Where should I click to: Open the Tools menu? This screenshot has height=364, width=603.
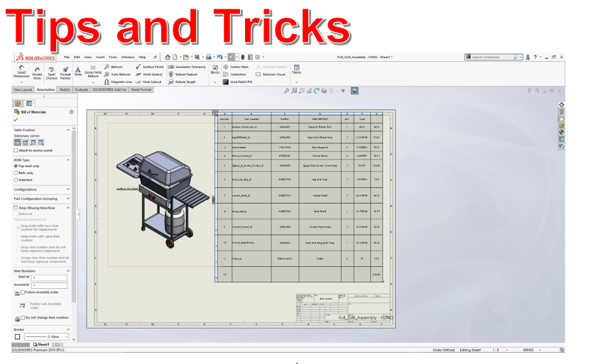(113, 57)
